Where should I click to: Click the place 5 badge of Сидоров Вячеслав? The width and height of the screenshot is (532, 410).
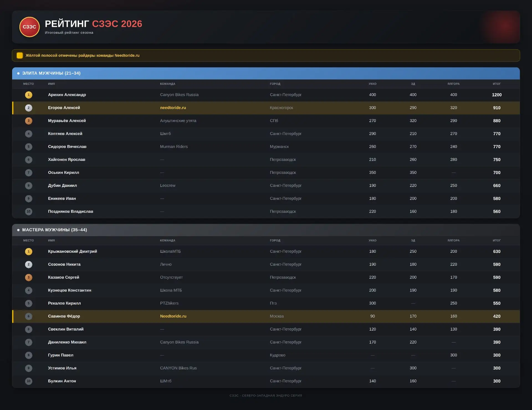[x=29, y=147]
